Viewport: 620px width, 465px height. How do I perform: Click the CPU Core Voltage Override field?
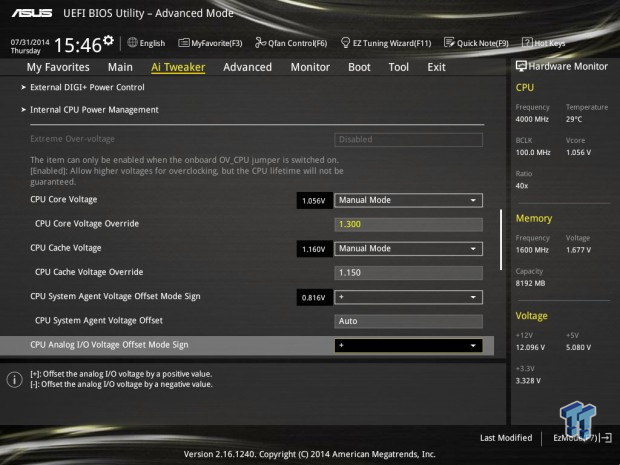(x=408, y=224)
